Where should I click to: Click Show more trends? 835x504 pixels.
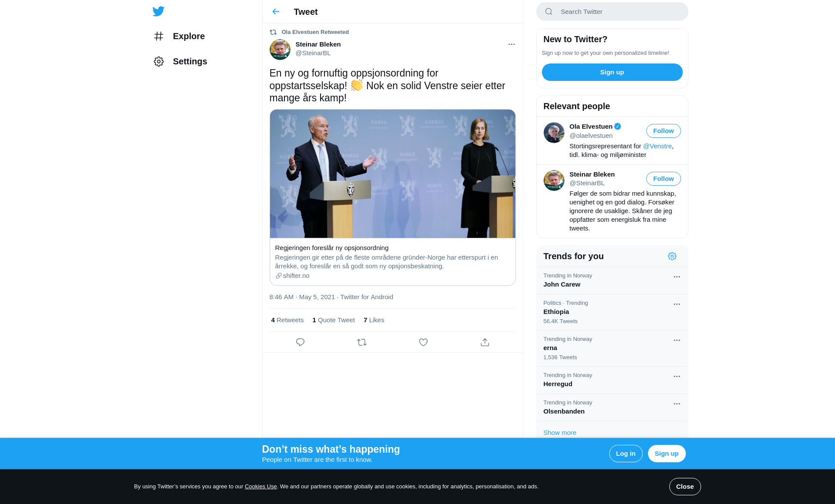pyautogui.click(x=559, y=433)
